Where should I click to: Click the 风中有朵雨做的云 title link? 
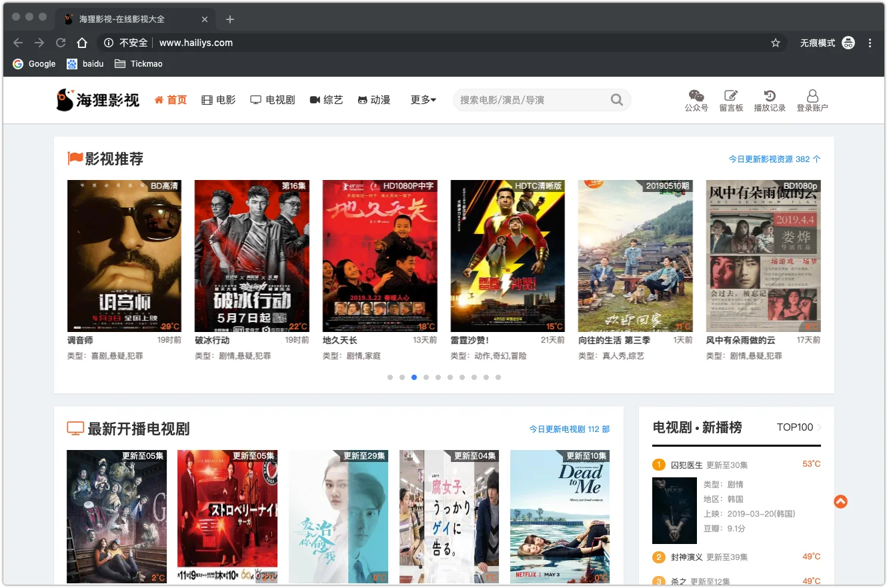[x=741, y=340]
